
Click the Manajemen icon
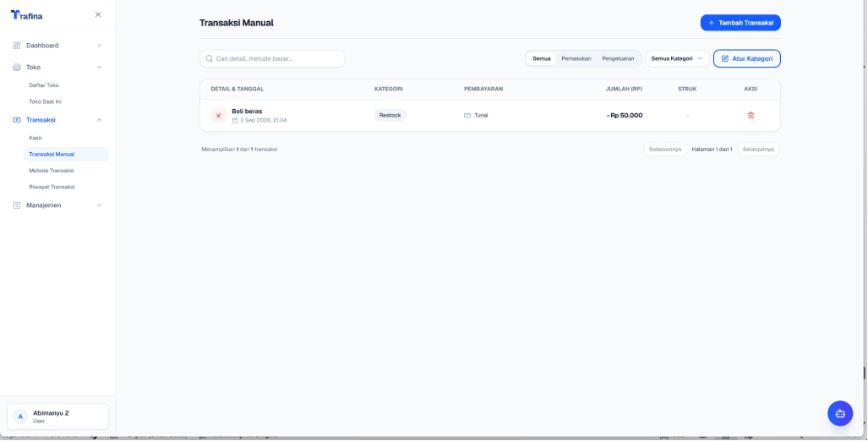coord(17,205)
